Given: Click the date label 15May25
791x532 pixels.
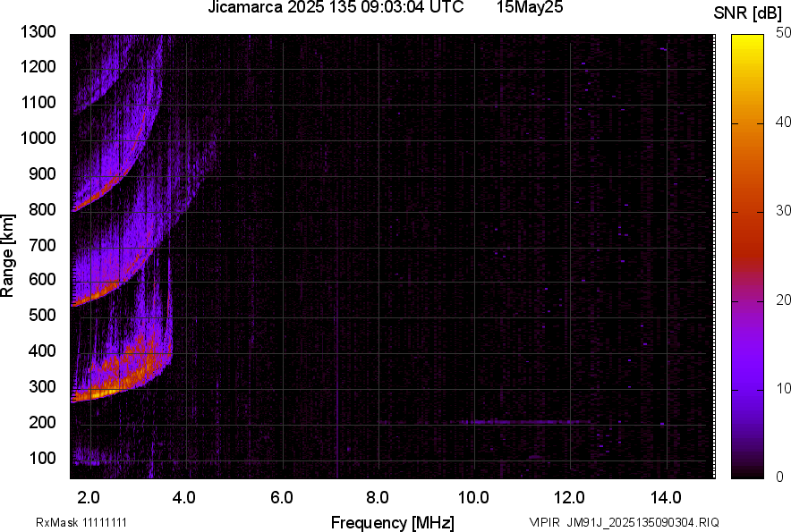Looking at the screenshot, I should coord(530,8).
